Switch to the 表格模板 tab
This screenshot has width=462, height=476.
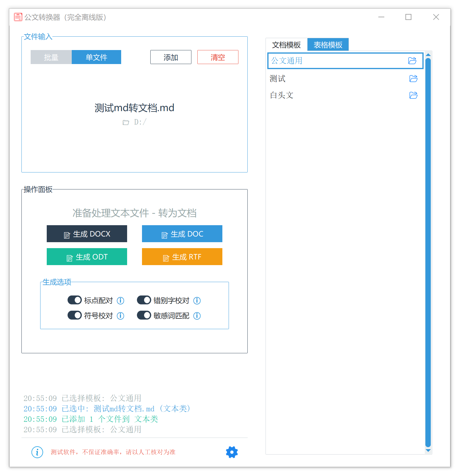click(328, 45)
